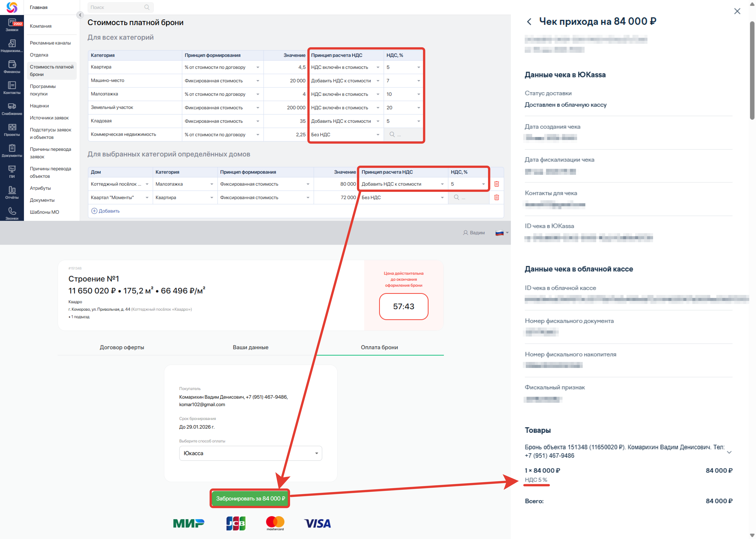Open Рекламные каналы menu item
756x539 pixels.
[x=50, y=43]
